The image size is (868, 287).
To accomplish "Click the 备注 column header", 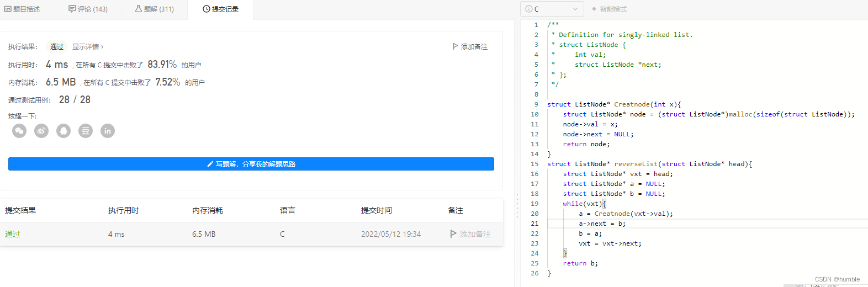I will [456, 210].
